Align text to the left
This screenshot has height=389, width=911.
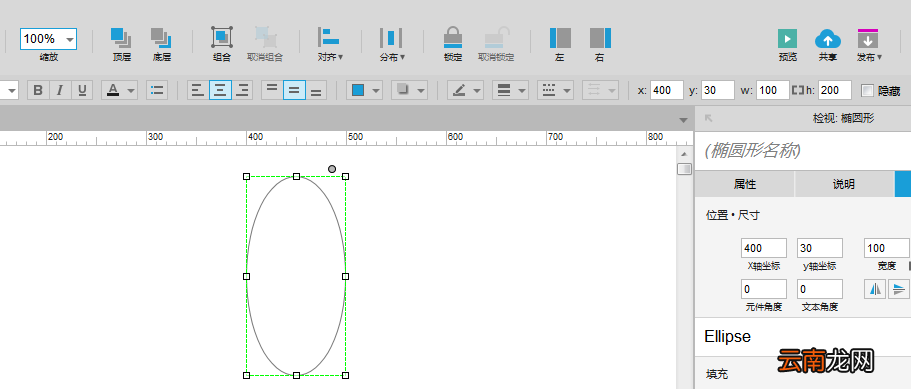(198, 90)
